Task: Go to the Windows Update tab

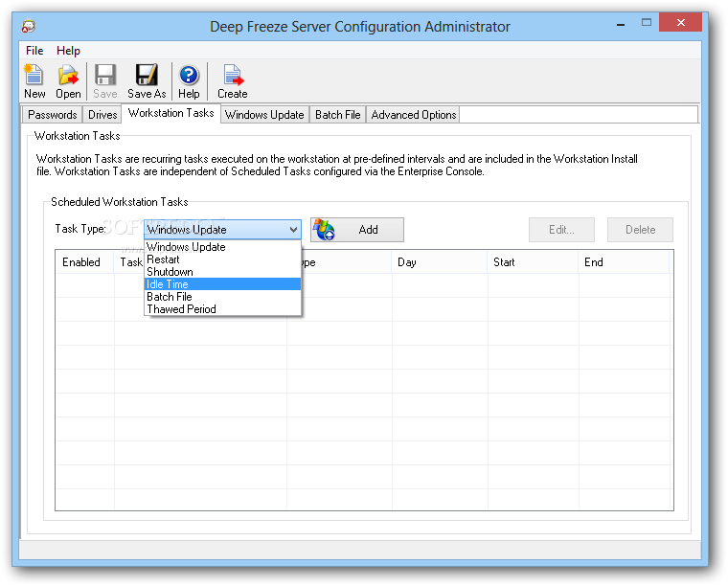Action: [264, 115]
